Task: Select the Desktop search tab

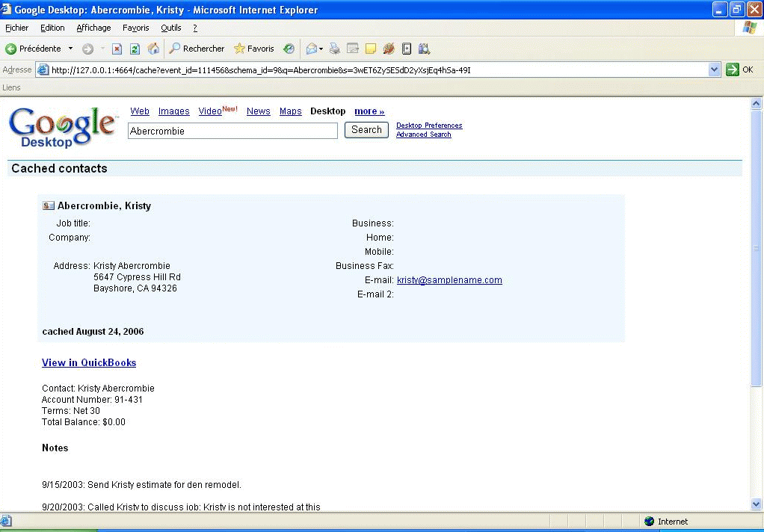Action: (328, 111)
